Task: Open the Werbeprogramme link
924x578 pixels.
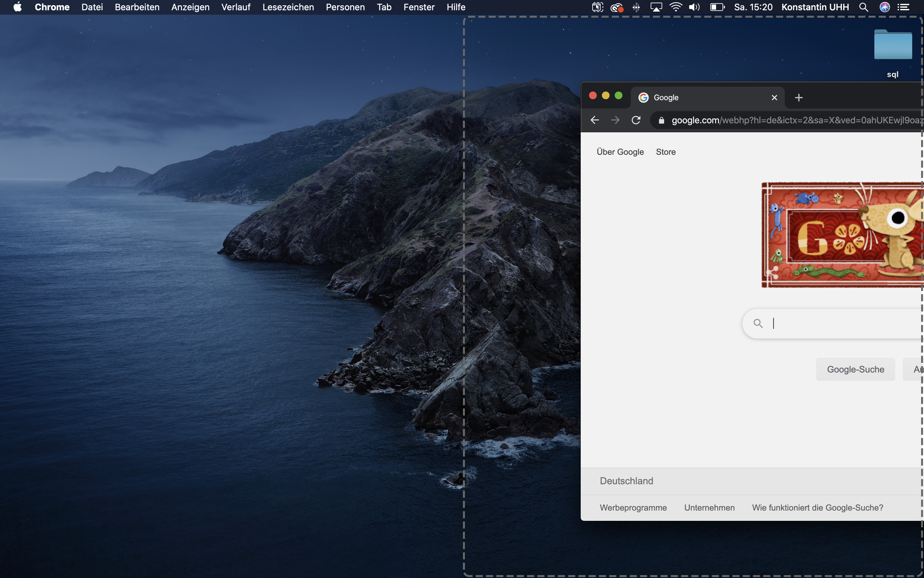Action: (x=633, y=508)
